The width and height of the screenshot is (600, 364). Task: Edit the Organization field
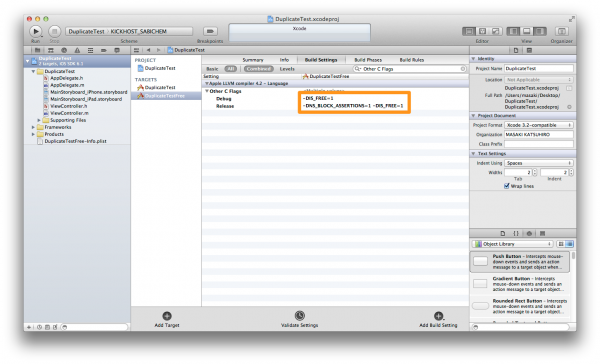[539, 135]
